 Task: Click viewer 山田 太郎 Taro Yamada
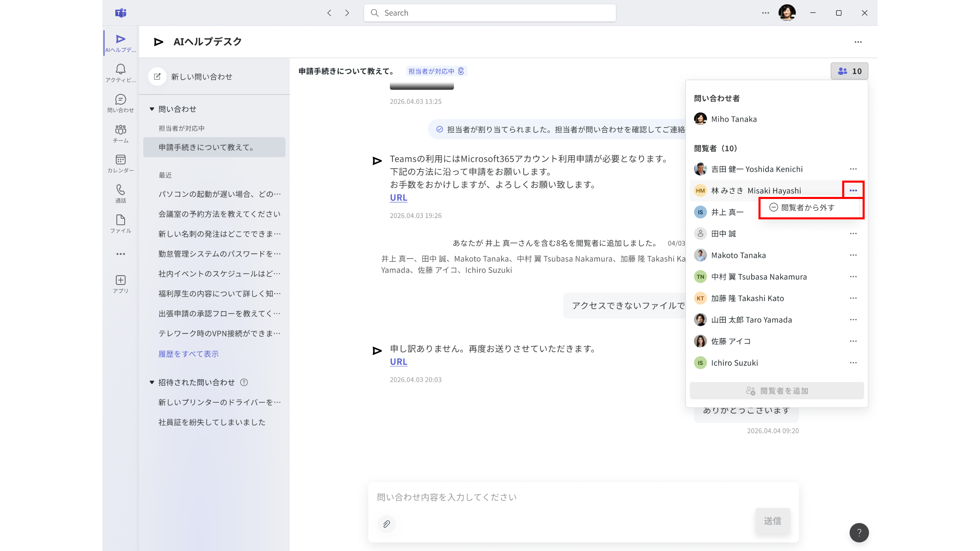click(x=751, y=320)
